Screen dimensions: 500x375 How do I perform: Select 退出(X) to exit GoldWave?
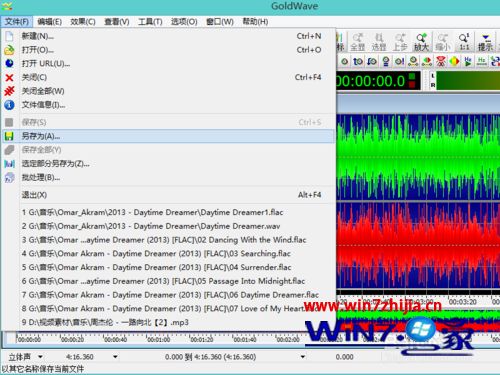(x=168, y=195)
